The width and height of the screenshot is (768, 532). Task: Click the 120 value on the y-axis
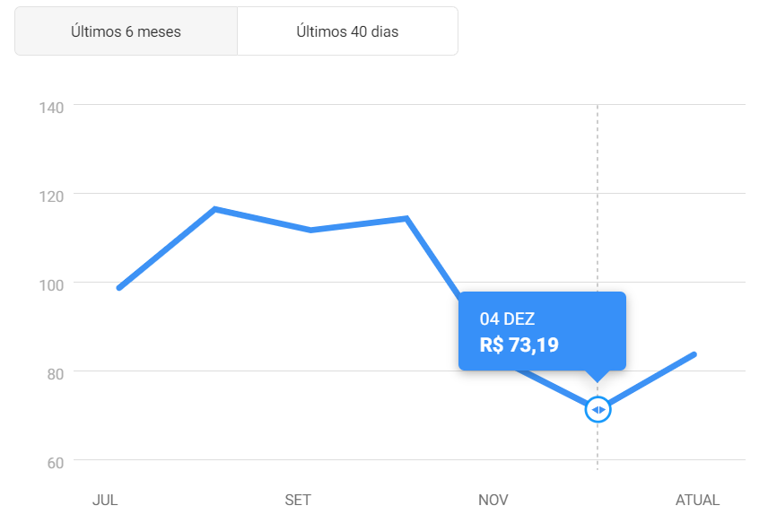tap(51, 197)
